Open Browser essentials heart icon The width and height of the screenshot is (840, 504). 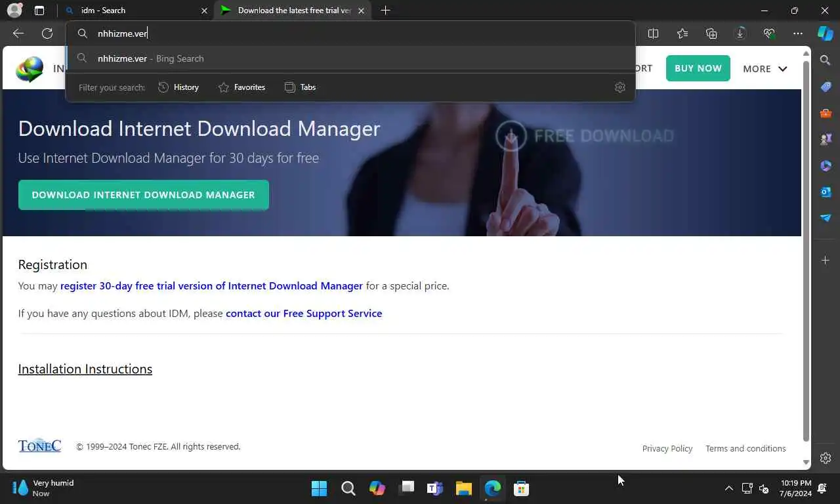(769, 33)
